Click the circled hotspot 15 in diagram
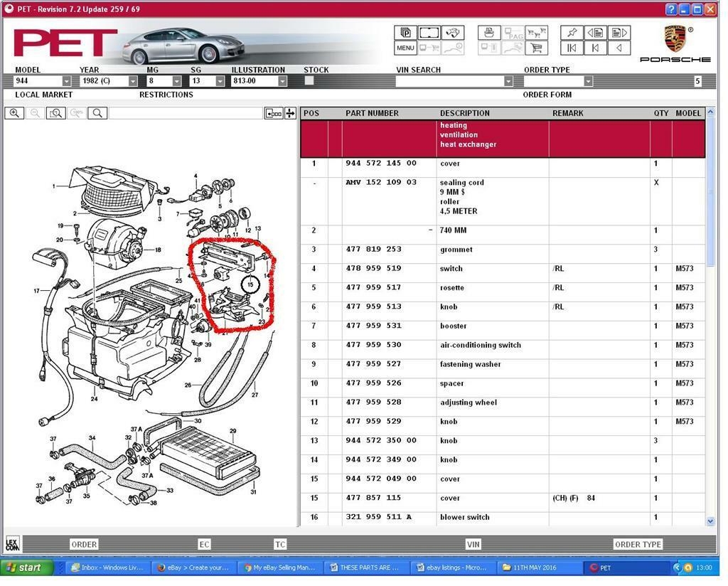Viewport: 728px width, 586px height. pyautogui.click(x=250, y=284)
